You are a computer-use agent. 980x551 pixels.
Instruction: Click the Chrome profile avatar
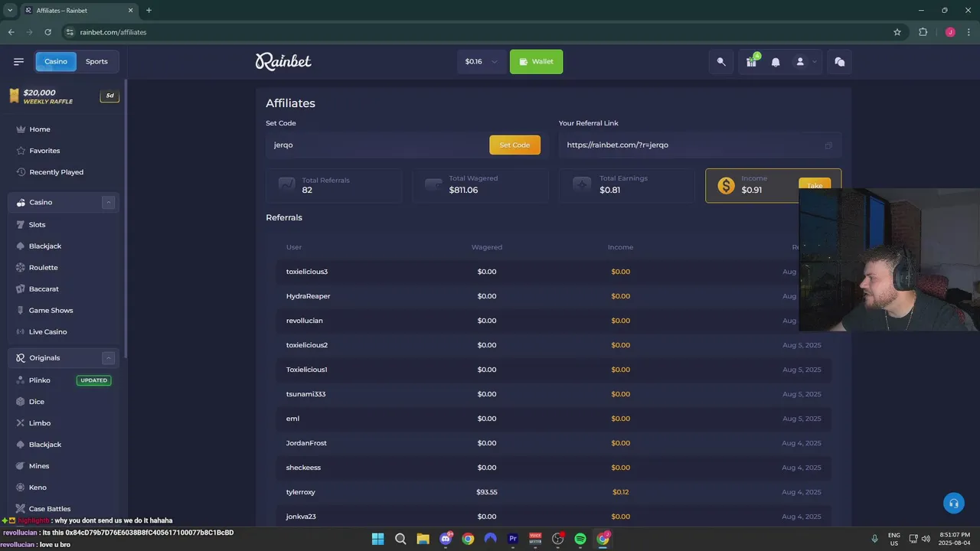(x=950, y=32)
